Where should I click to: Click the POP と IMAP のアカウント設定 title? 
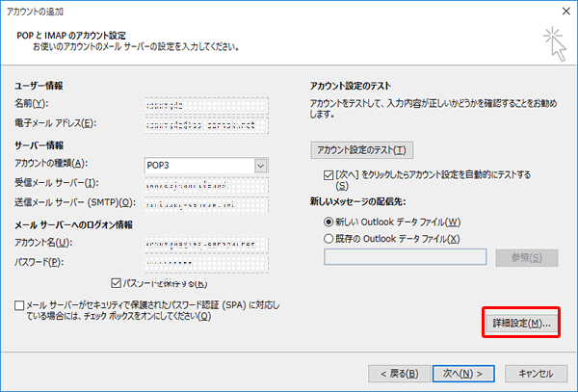[x=71, y=36]
